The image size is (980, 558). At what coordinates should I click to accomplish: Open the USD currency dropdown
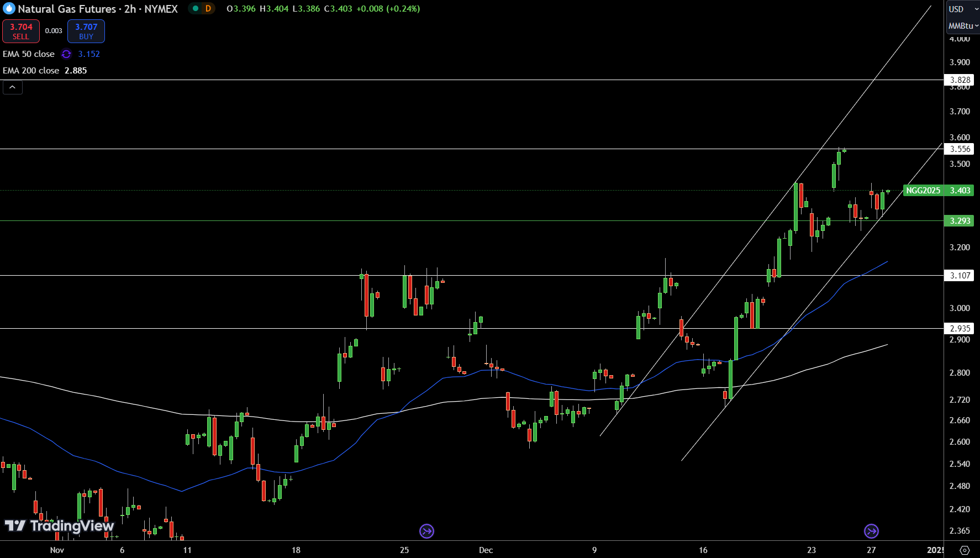tap(962, 9)
